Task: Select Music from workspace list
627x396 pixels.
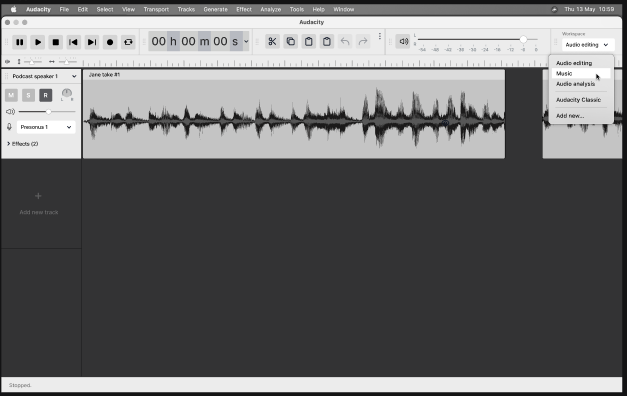Action: click(x=581, y=74)
